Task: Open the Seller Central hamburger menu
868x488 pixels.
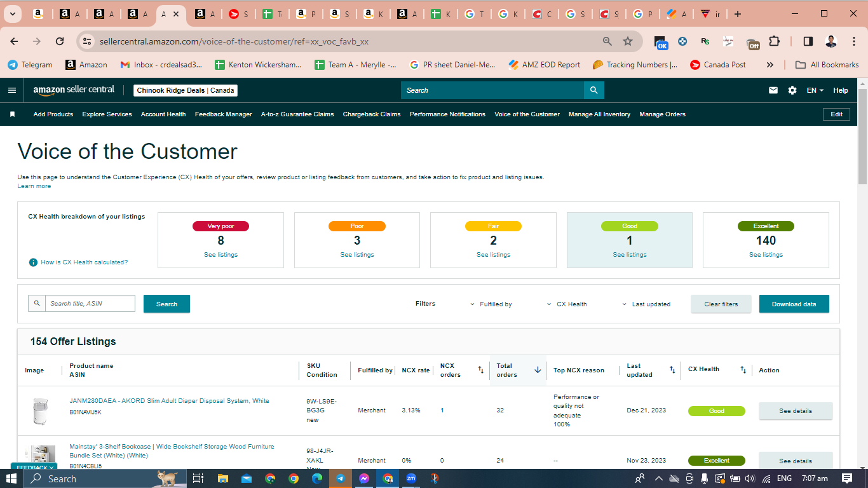Action: tap(11, 90)
